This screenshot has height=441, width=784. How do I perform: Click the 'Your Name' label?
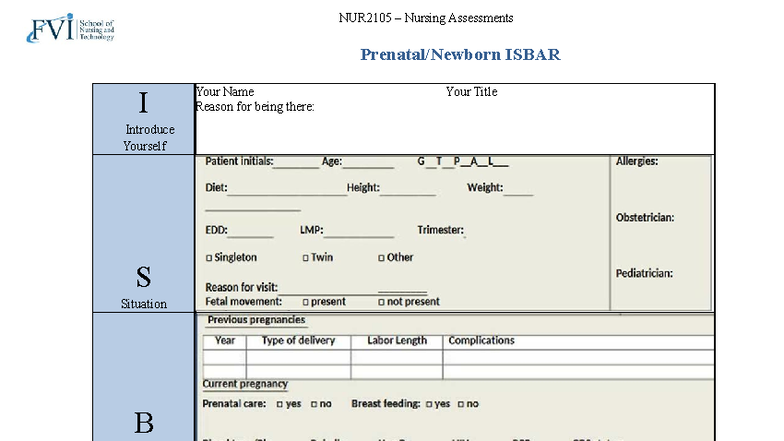[x=225, y=92]
